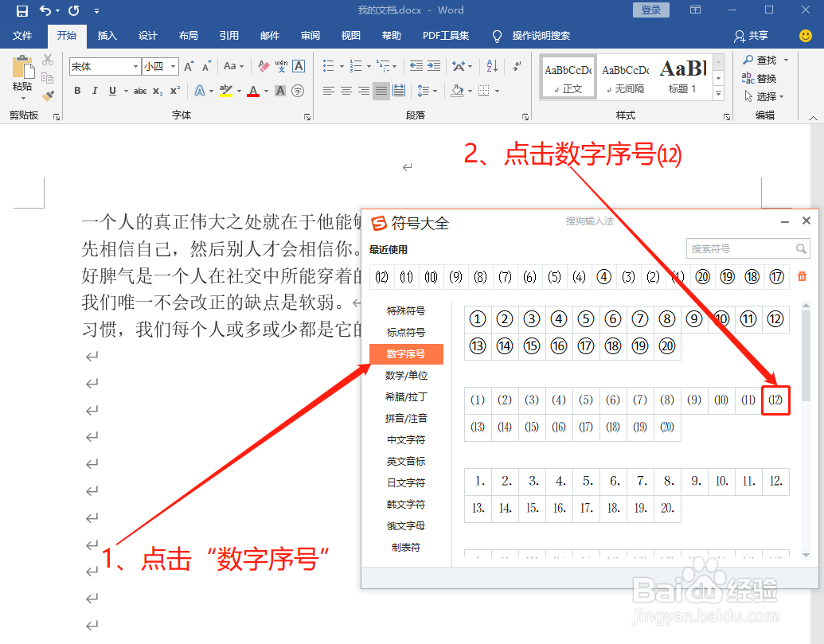This screenshot has height=644, width=824.
Task: Increase font size with larger A icon
Action: point(189,66)
